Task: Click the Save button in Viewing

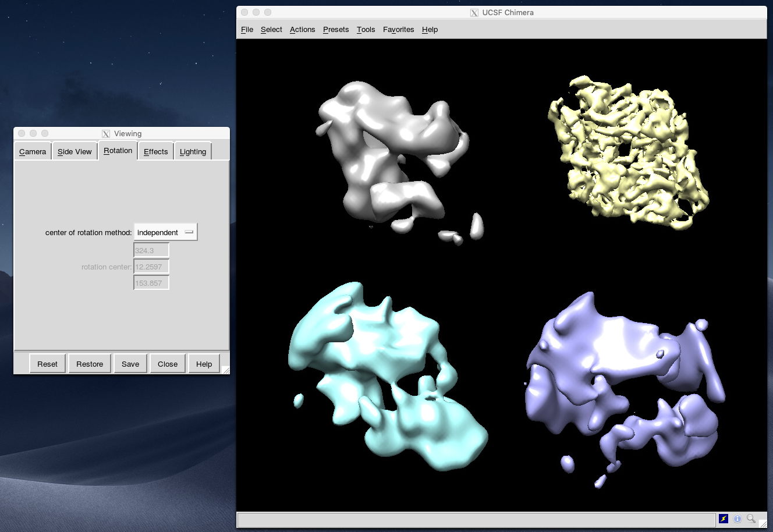Action: pos(130,364)
